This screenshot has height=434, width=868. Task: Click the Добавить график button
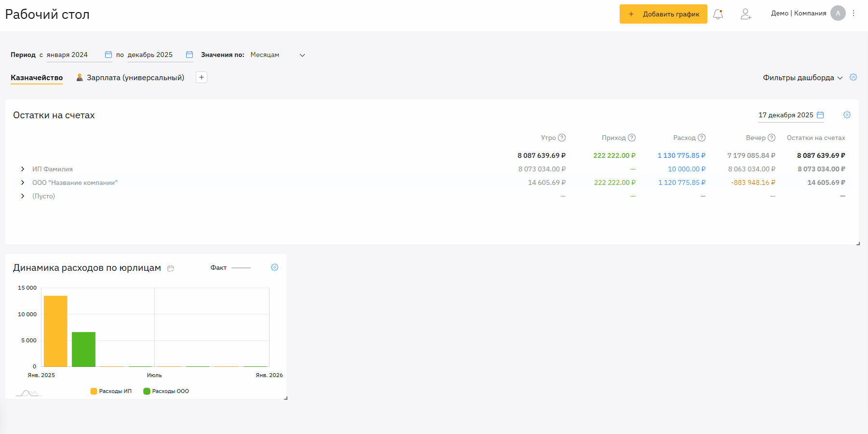click(663, 14)
